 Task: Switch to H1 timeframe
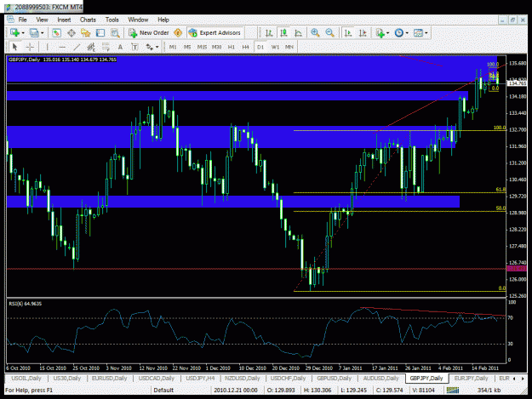point(231,47)
